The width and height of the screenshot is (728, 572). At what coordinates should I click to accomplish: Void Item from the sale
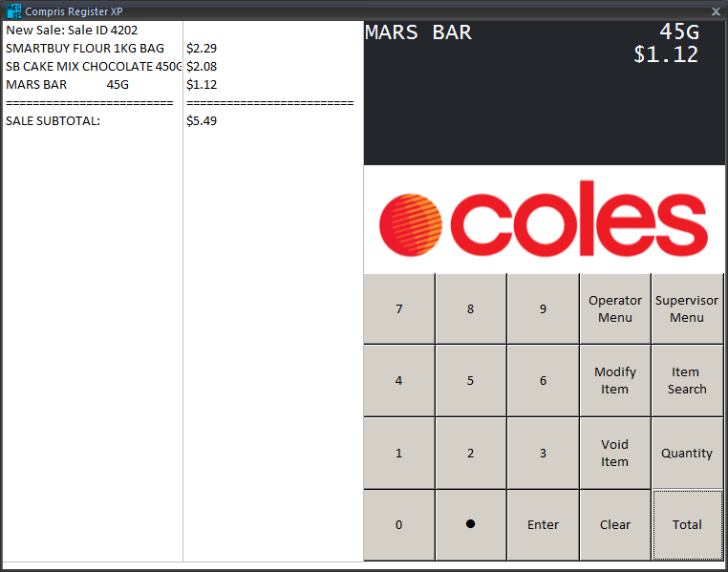coord(614,454)
